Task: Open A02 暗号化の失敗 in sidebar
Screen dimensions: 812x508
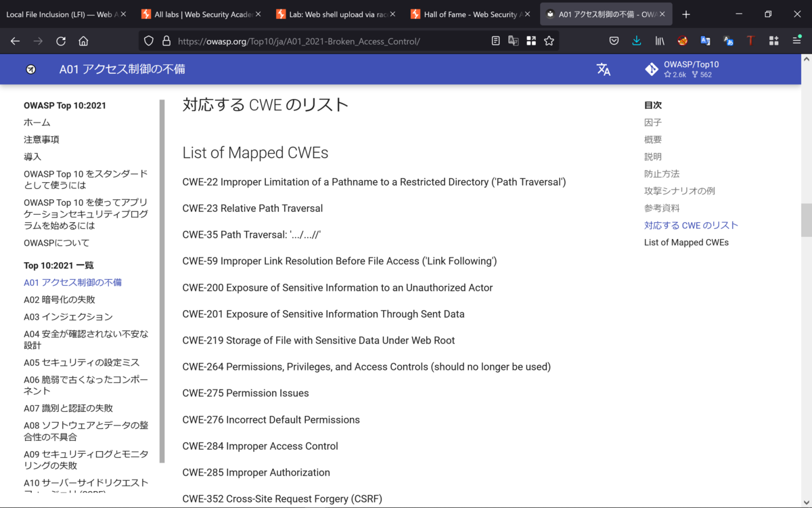Action: click(60, 299)
